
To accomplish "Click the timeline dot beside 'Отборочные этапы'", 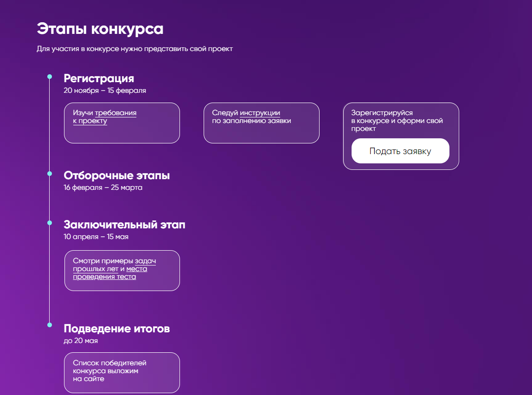I will coord(50,174).
